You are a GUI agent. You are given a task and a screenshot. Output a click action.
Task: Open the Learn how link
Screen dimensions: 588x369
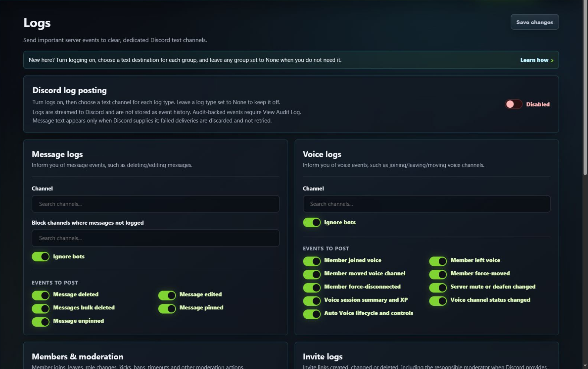click(x=536, y=60)
